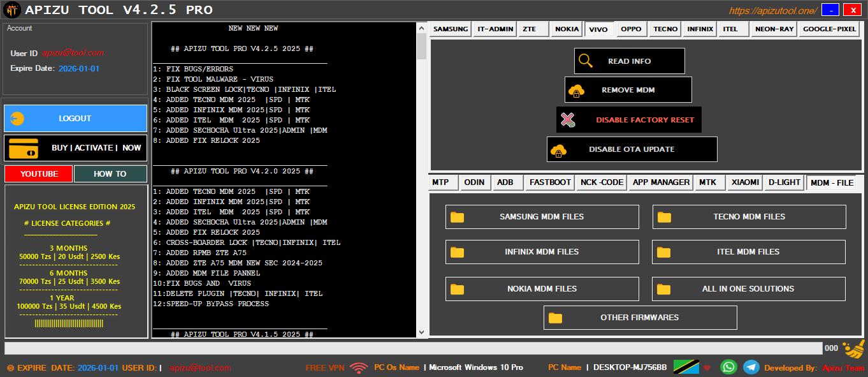
Task: Click the changelog scrollbar up arrow
Action: 421,27
